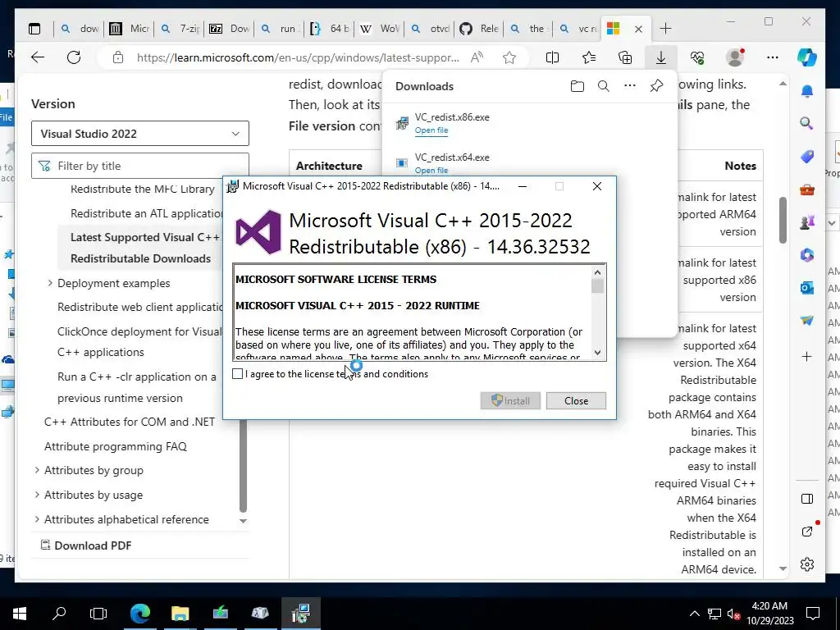Open C++ Attributes for COM and .NET
Screen dimensions: 840x630
coord(130,422)
